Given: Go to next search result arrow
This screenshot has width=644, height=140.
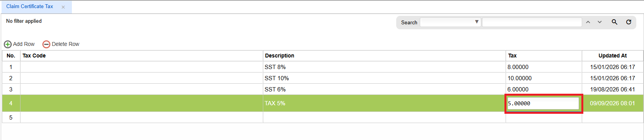Looking at the screenshot, I should [x=600, y=22].
